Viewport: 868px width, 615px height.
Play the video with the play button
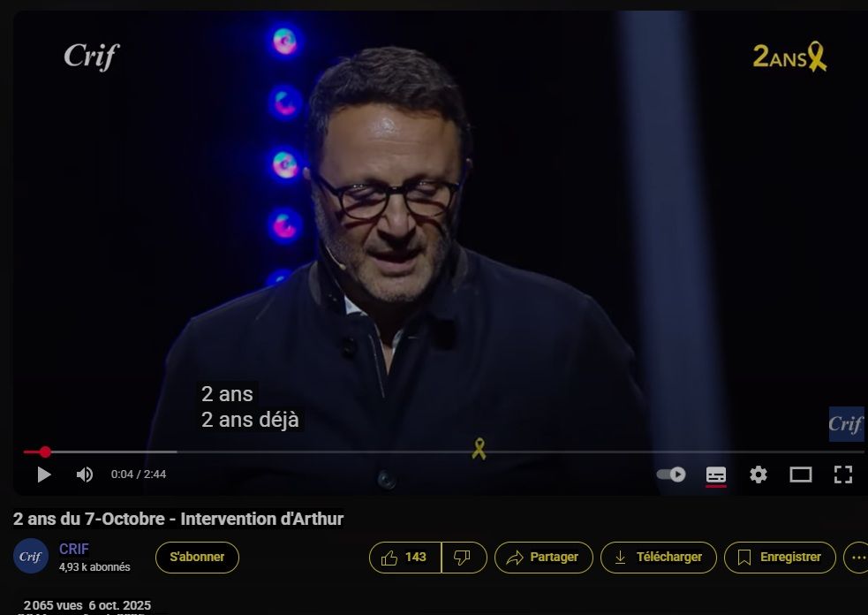44,475
